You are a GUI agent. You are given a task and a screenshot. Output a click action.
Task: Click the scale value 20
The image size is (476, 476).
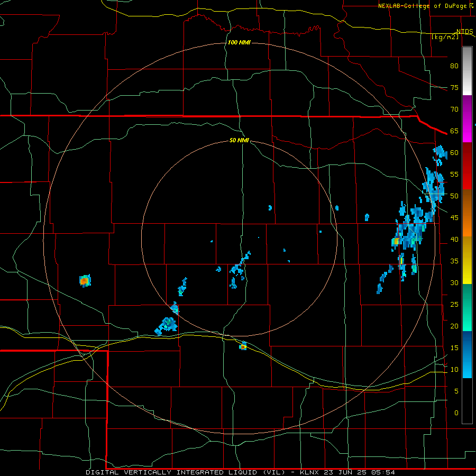(x=454, y=326)
